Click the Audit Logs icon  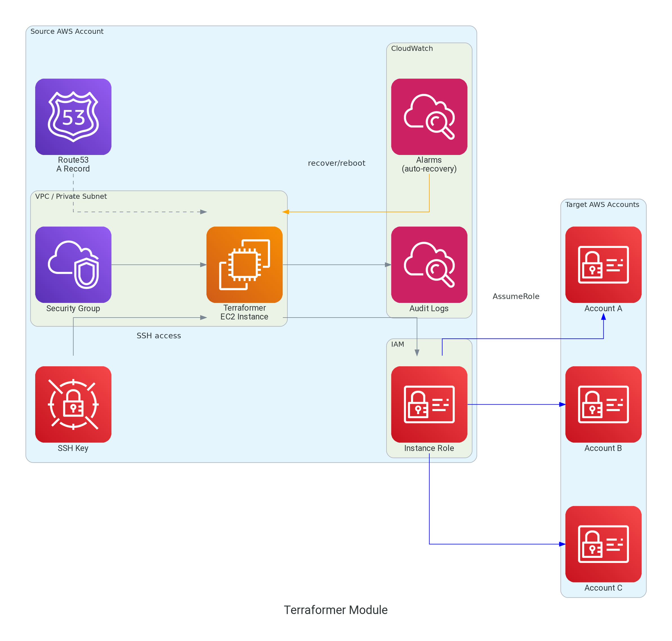429,265
